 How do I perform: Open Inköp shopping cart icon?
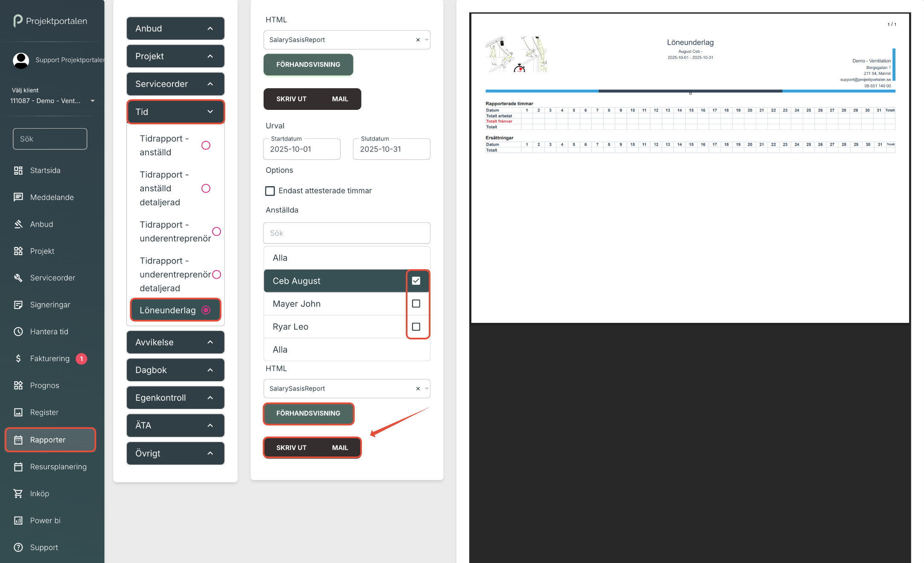[x=18, y=493]
